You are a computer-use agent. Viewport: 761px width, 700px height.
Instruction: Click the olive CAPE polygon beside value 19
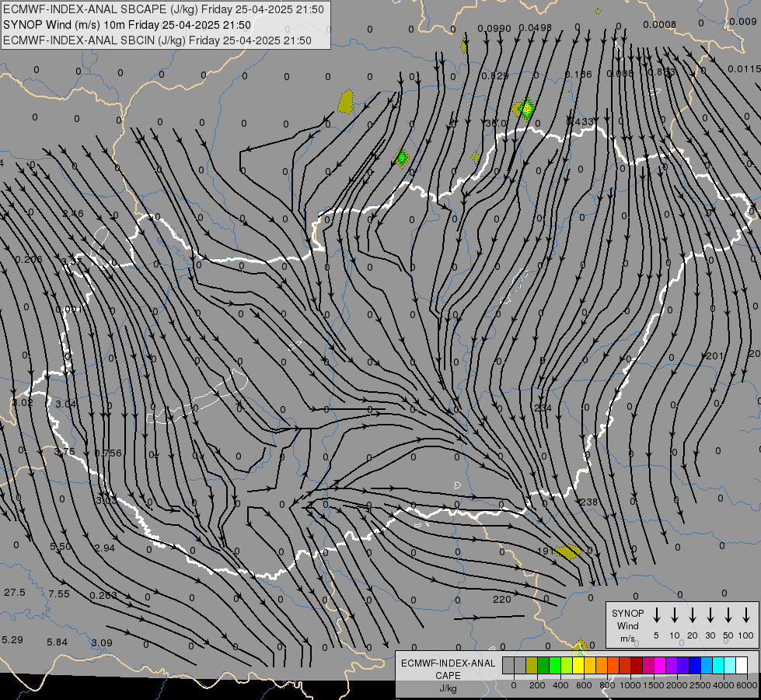coord(568,551)
